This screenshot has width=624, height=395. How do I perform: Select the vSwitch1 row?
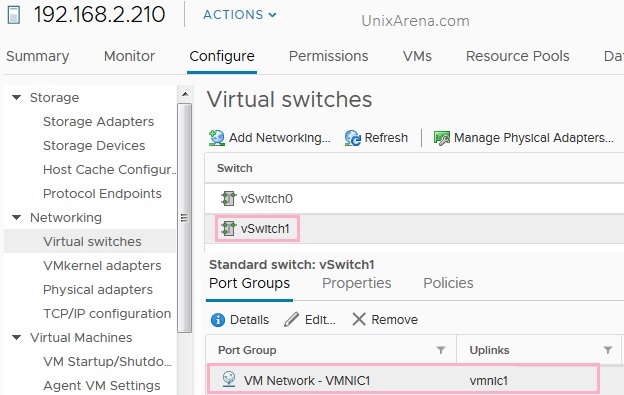pyautogui.click(x=414, y=229)
